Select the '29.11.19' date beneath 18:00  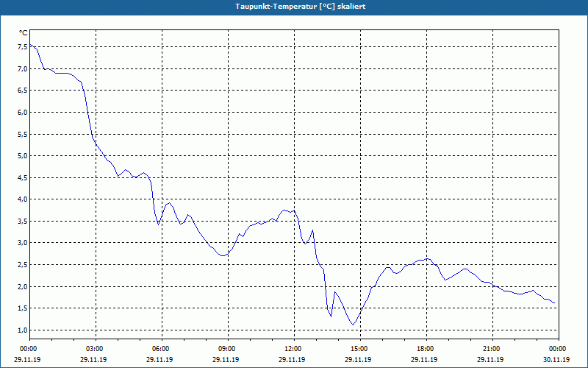point(424,359)
